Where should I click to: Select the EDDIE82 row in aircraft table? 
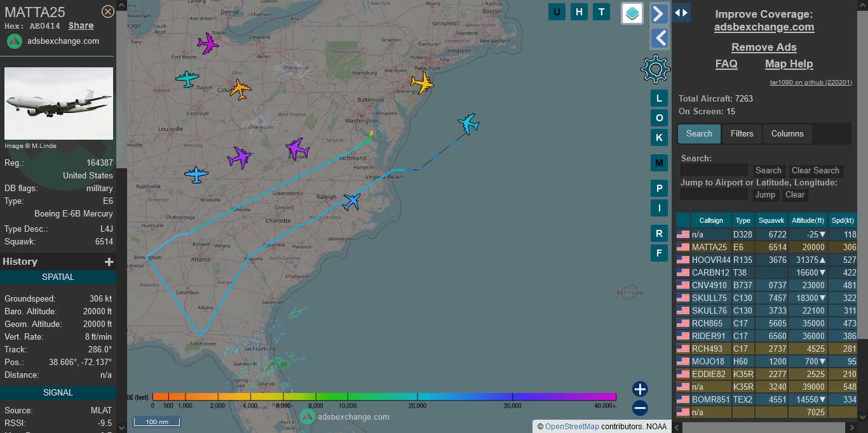pos(766,374)
